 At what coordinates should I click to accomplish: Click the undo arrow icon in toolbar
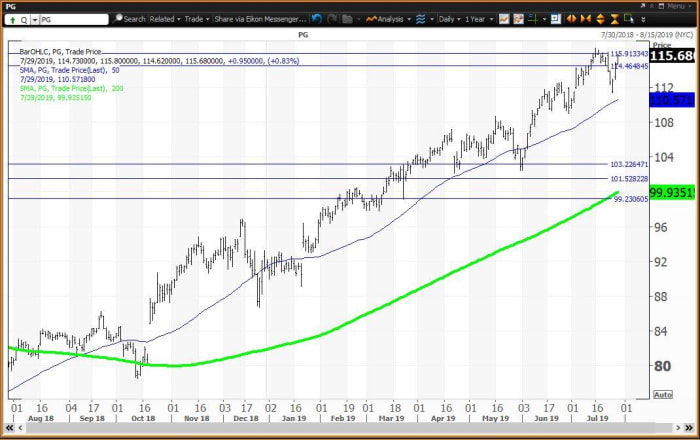tap(317, 19)
